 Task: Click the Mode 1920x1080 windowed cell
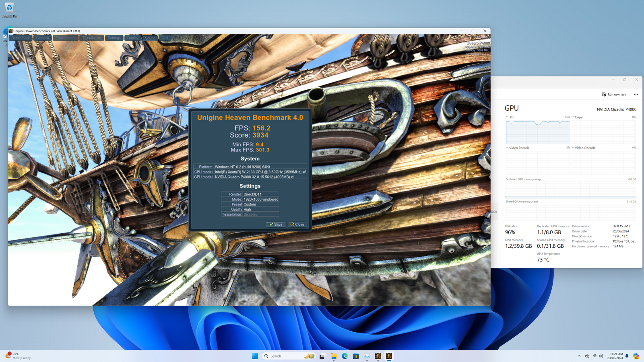click(261, 199)
